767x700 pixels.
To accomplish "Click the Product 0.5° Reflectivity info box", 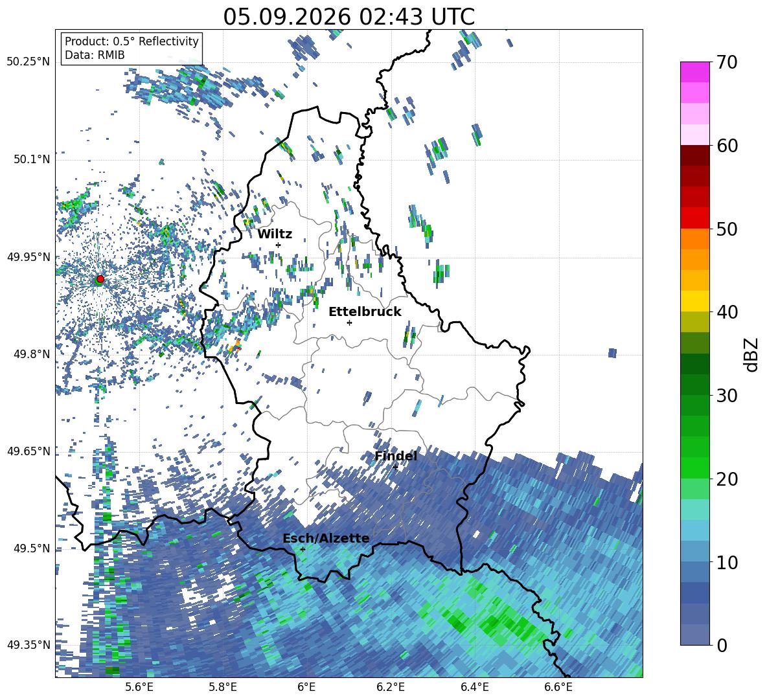I will tap(132, 48).
